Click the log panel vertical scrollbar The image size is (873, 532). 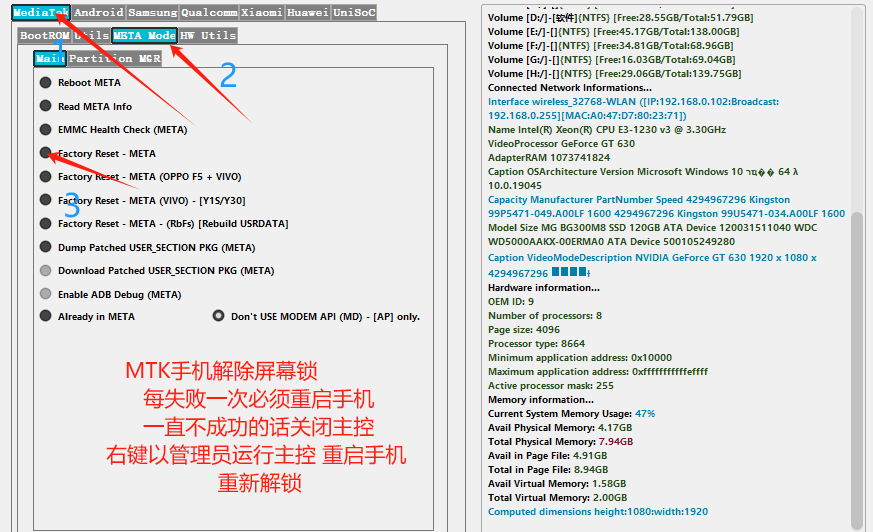857,370
